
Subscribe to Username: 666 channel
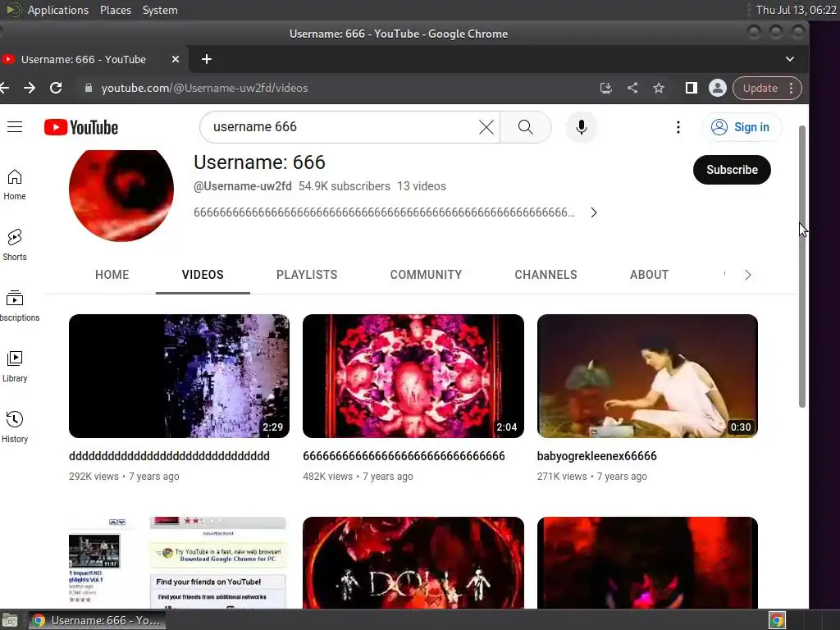coord(732,170)
